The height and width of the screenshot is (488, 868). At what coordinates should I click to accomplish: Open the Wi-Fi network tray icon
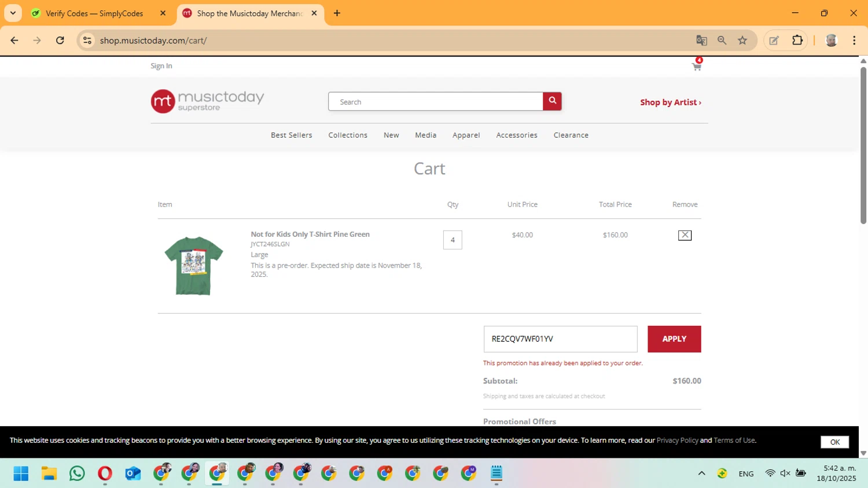770,474
